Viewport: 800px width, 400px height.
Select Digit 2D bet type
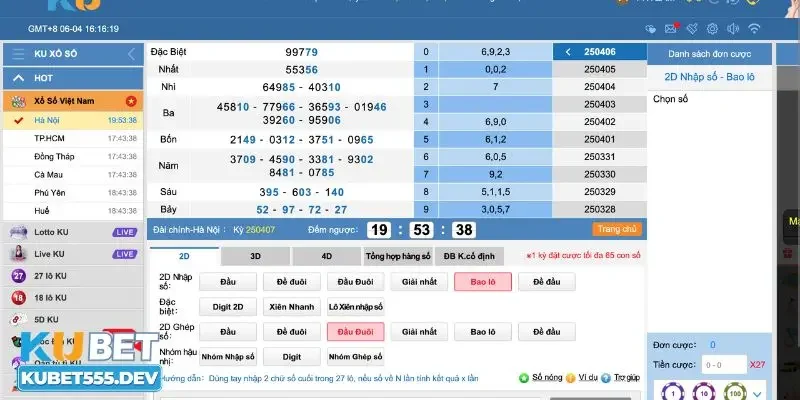(228, 307)
